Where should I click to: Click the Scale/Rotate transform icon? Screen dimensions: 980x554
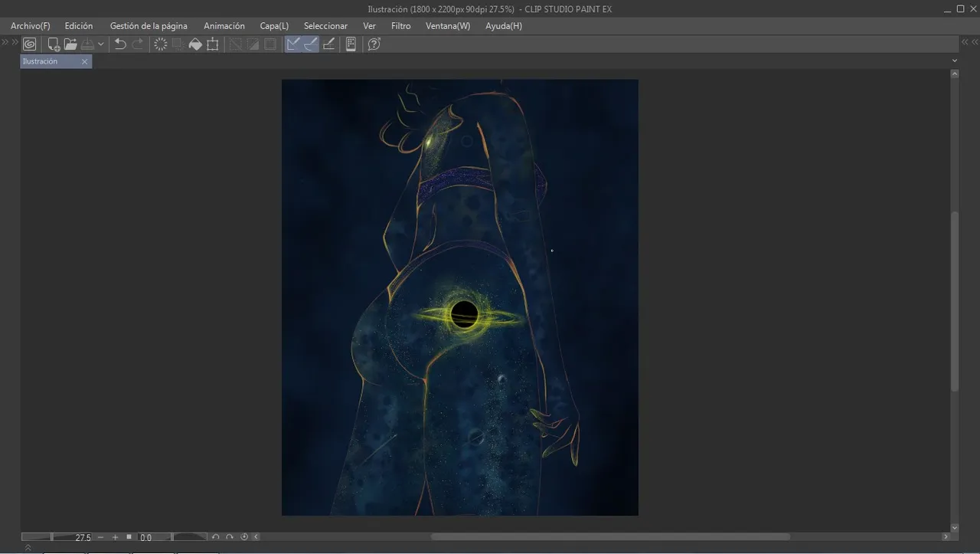pyautogui.click(x=213, y=44)
